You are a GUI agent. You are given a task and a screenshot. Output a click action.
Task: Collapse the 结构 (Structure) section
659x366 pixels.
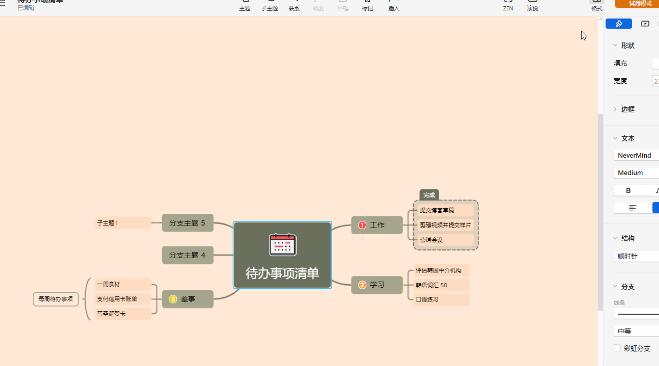[x=615, y=238]
